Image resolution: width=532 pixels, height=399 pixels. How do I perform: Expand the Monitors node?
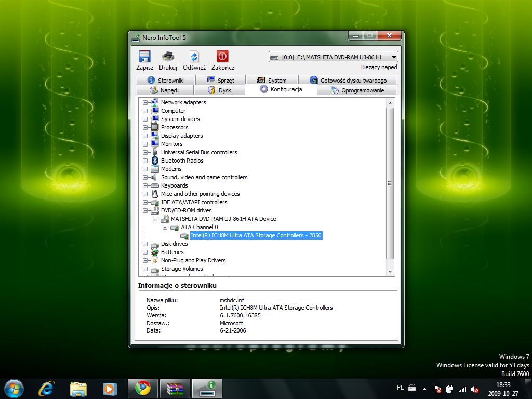tap(145, 144)
